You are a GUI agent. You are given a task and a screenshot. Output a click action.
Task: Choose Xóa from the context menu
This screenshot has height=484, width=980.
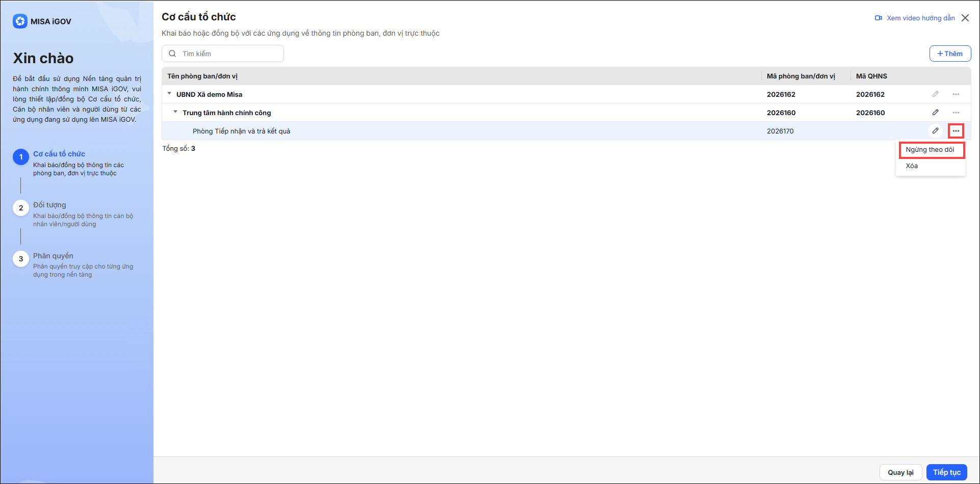pyautogui.click(x=912, y=166)
